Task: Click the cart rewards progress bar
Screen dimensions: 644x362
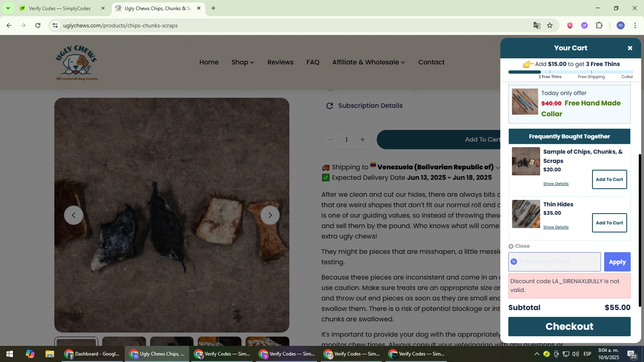Action: pos(571,72)
